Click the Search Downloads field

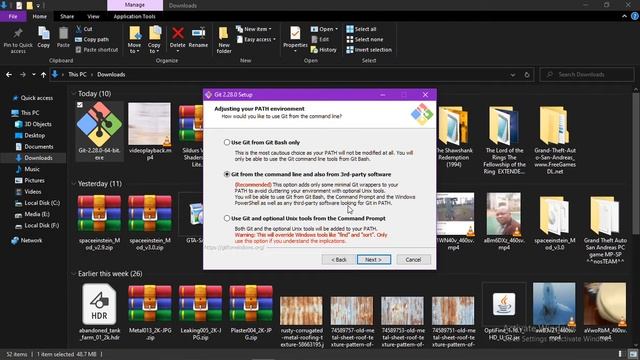tap(587, 75)
